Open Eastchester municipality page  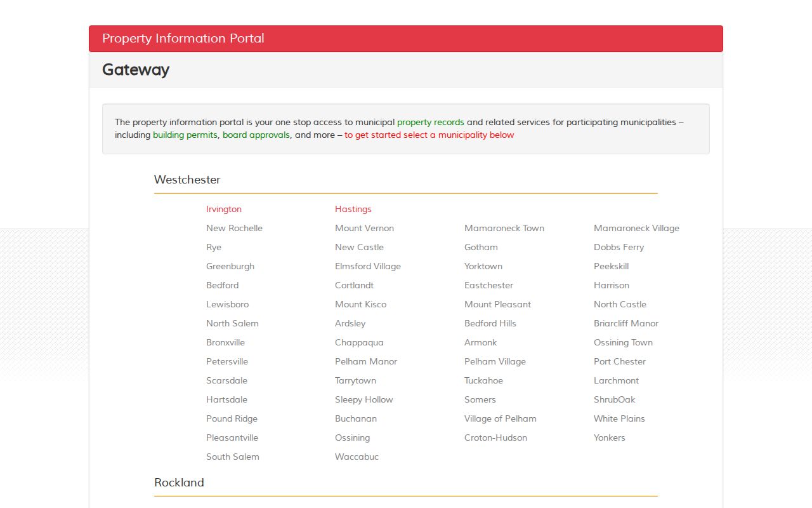[488, 285]
